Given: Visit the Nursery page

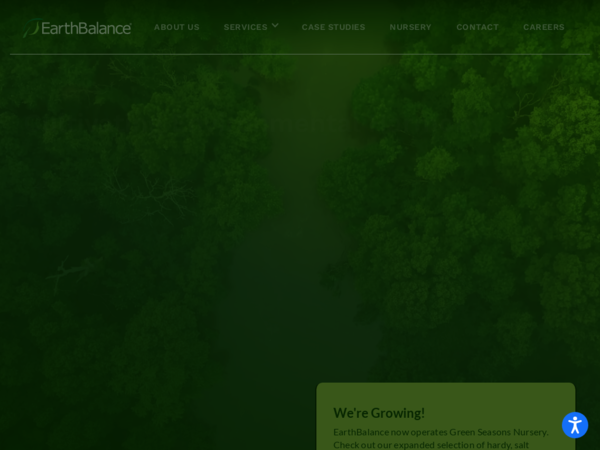Looking at the screenshot, I should tap(411, 27).
